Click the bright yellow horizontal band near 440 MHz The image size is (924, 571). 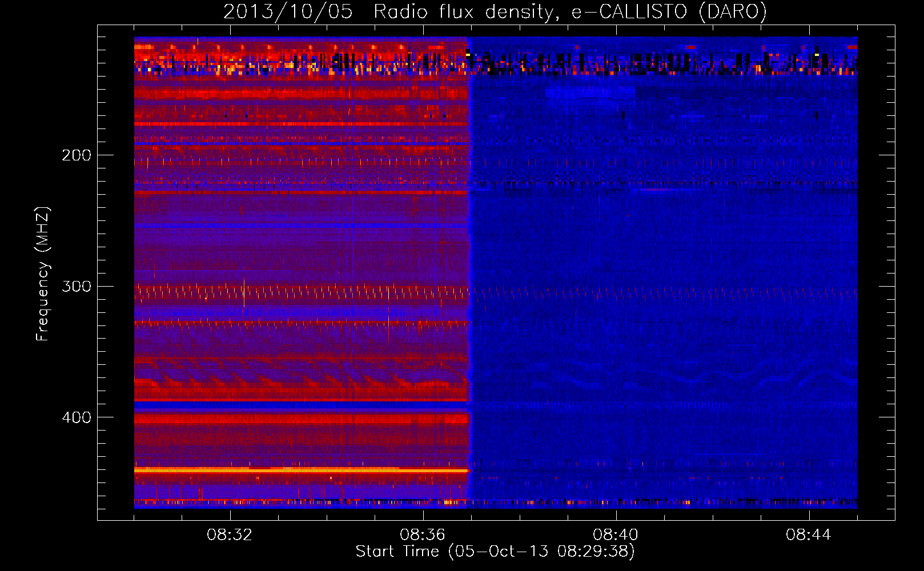pos(301,470)
